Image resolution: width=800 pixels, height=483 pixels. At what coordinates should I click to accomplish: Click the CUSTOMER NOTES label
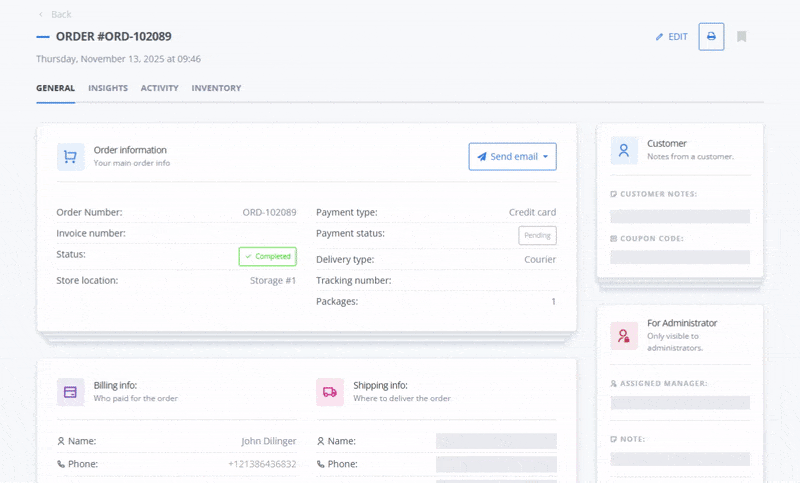(658, 194)
